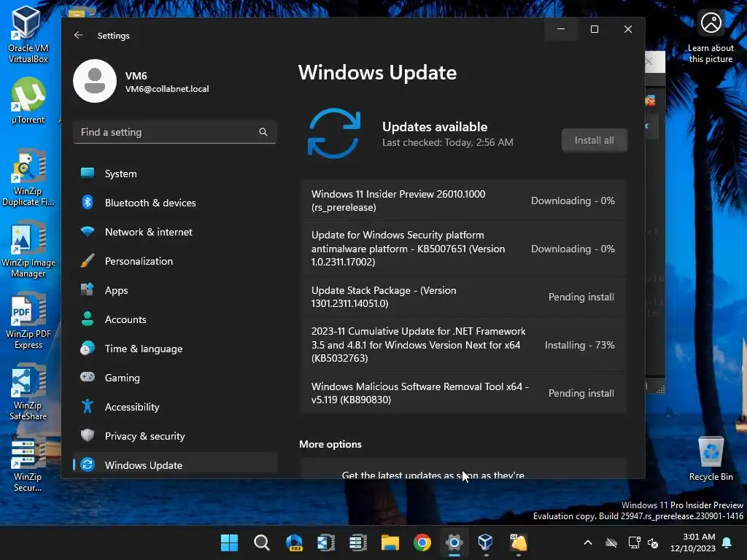The image size is (747, 560).
Task: Click in the Find a setting search box
Action: point(175,132)
